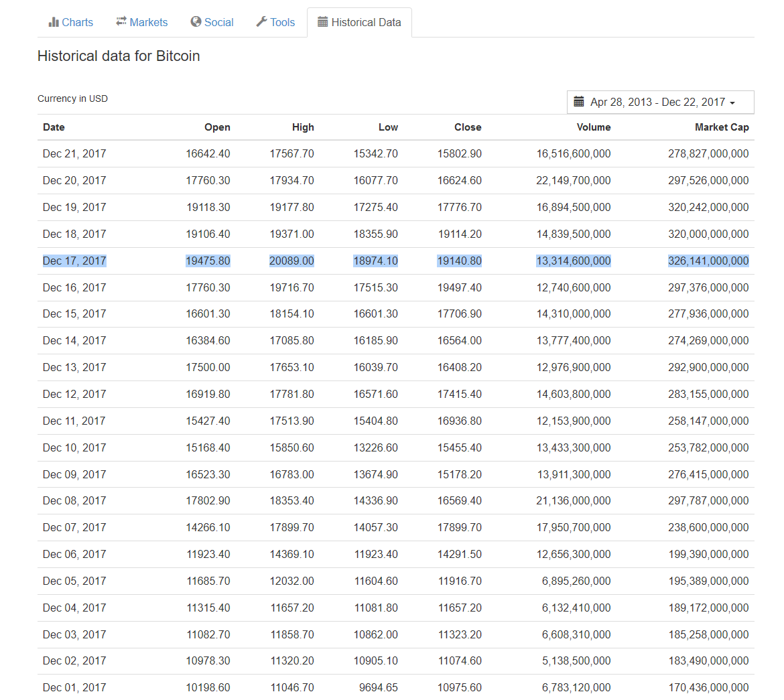The image size is (784, 700).
Task: Click the calendar icon in date range picker
Action: (x=578, y=102)
